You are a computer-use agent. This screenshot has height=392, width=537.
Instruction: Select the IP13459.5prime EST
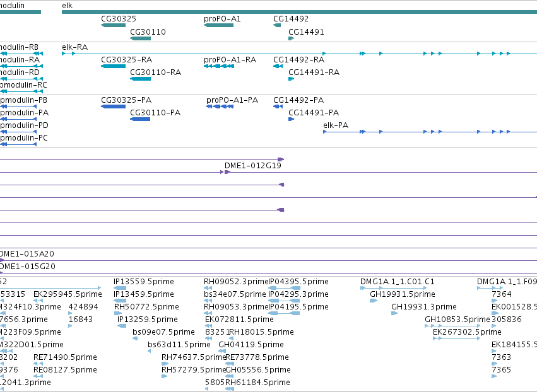120,301
